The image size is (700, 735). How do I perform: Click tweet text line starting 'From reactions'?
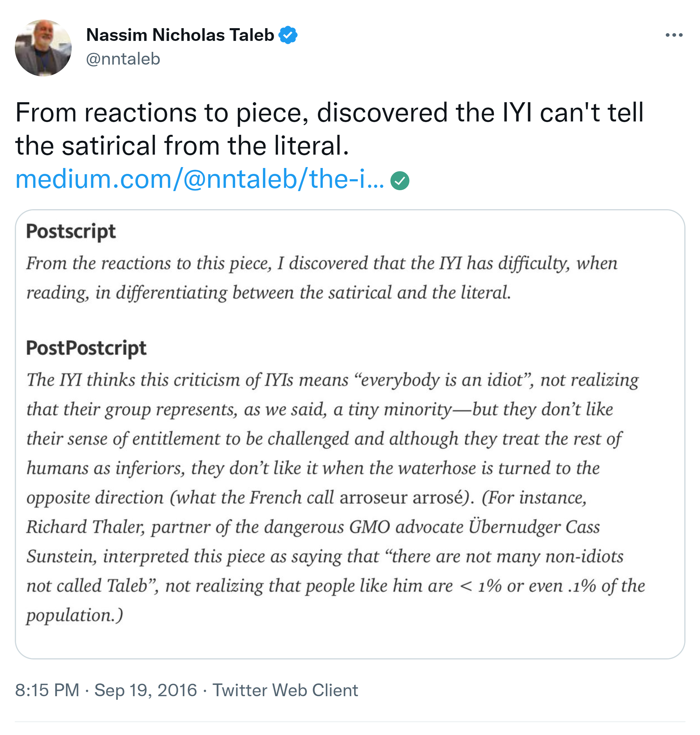pyautogui.click(x=329, y=112)
